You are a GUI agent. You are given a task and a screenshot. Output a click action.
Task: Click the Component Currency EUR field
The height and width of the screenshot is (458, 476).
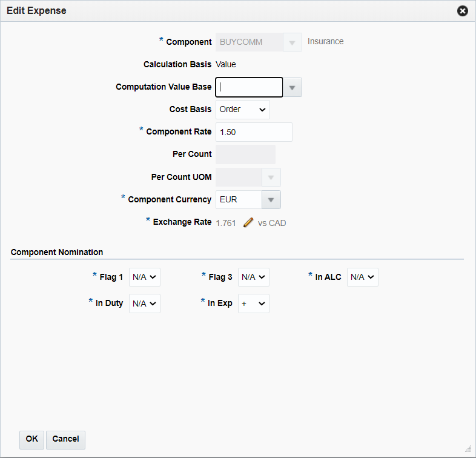(239, 199)
